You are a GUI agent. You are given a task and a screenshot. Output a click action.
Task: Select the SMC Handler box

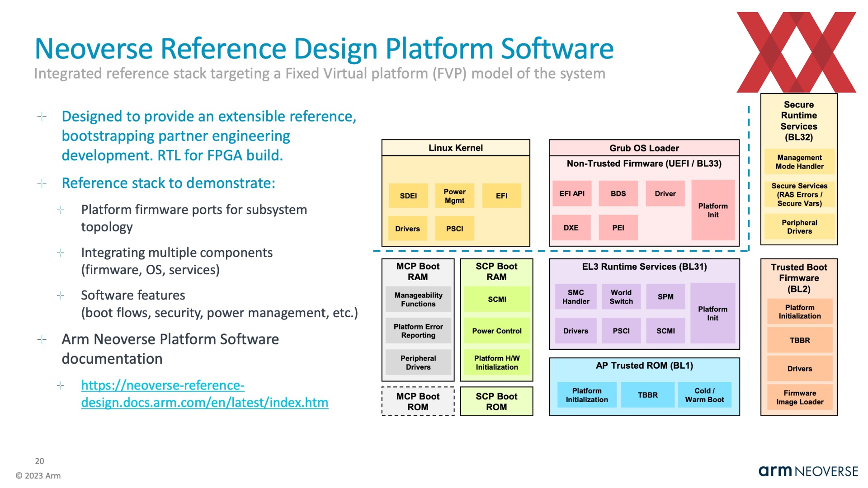point(576,297)
